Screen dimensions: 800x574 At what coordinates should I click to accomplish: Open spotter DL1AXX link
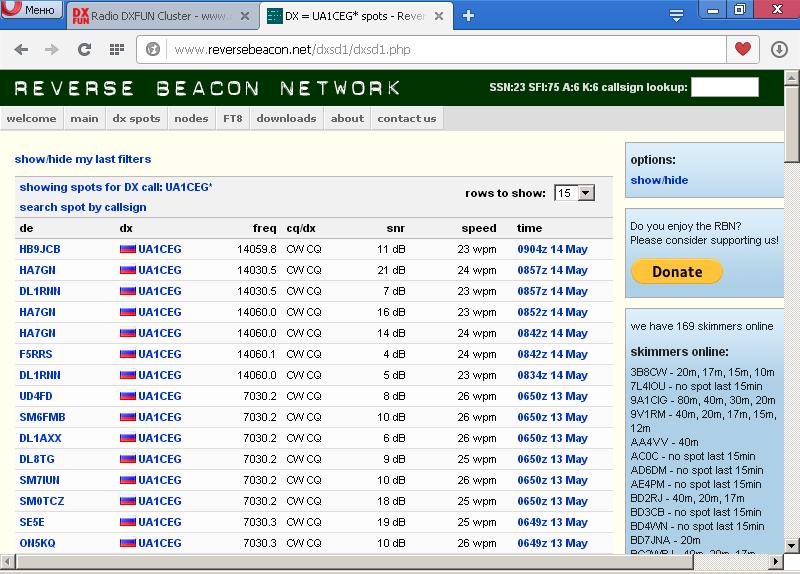(40, 438)
